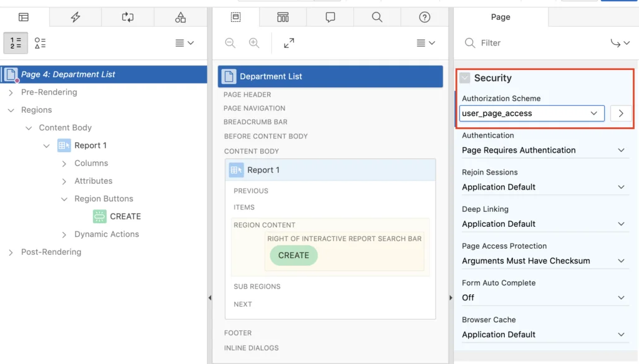The width and height of the screenshot is (639, 364).
Task: Open the Messages tab icon
Action: [330, 17]
